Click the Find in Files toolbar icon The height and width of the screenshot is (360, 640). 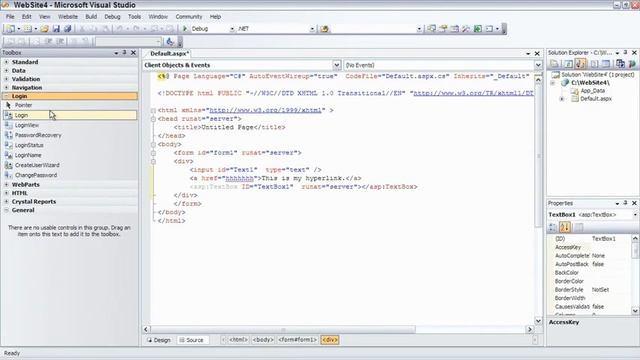pos(324,29)
